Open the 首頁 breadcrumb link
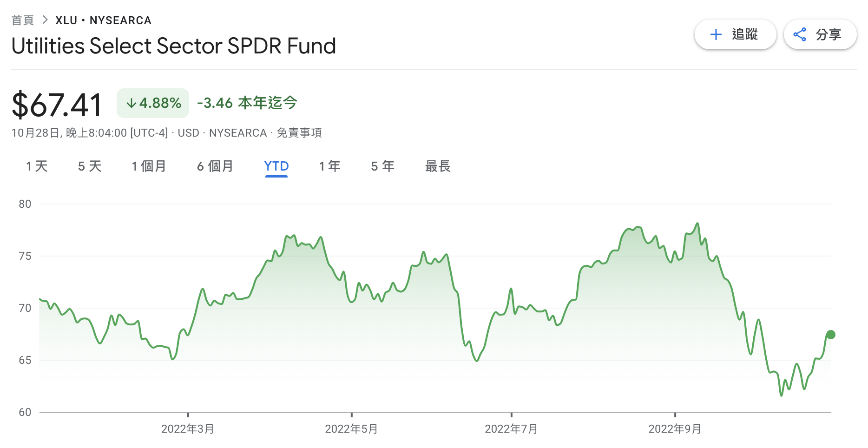The image size is (868, 448). point(23,20)
